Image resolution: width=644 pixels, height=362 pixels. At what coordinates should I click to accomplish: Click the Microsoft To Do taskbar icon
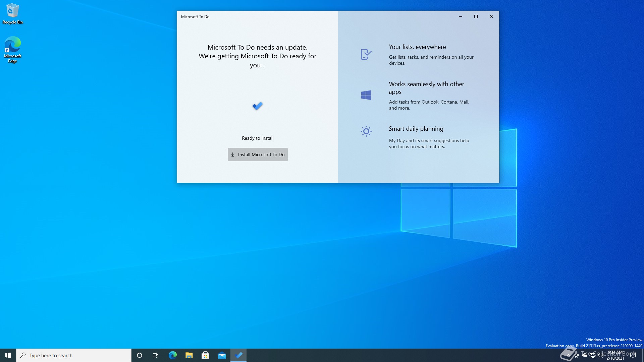pyautogui.click(x=238, y=355)
